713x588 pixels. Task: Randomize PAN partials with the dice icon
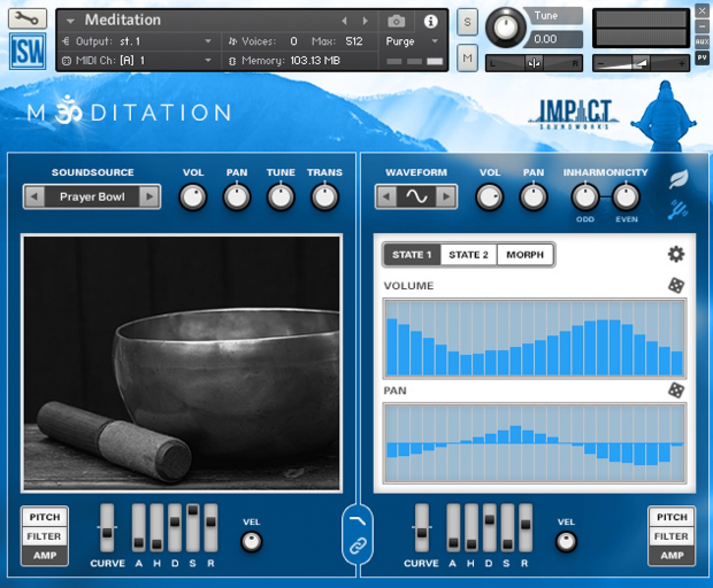[x=676, y=390]
